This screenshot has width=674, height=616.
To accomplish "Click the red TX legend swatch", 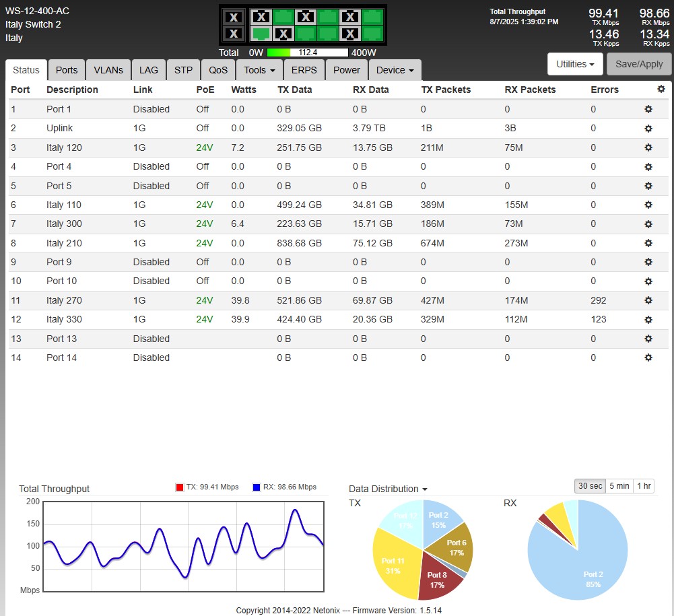I will pyautogui.click(x=179, y=487).
